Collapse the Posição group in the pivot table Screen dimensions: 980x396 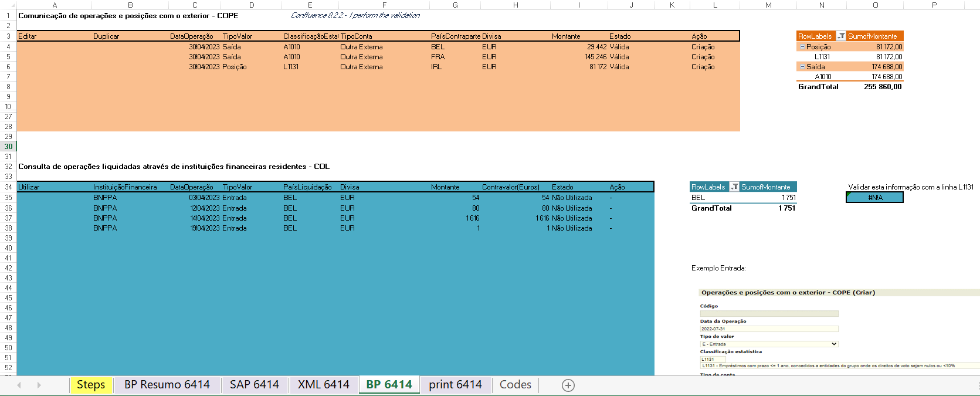coord(802,47)
